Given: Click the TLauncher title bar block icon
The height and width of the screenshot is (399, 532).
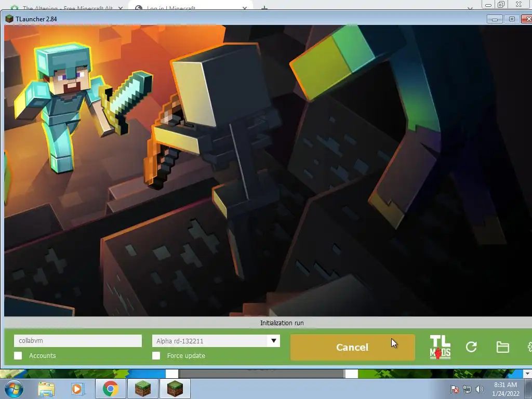Looking at the screenshot, I should tap(9, 19).
